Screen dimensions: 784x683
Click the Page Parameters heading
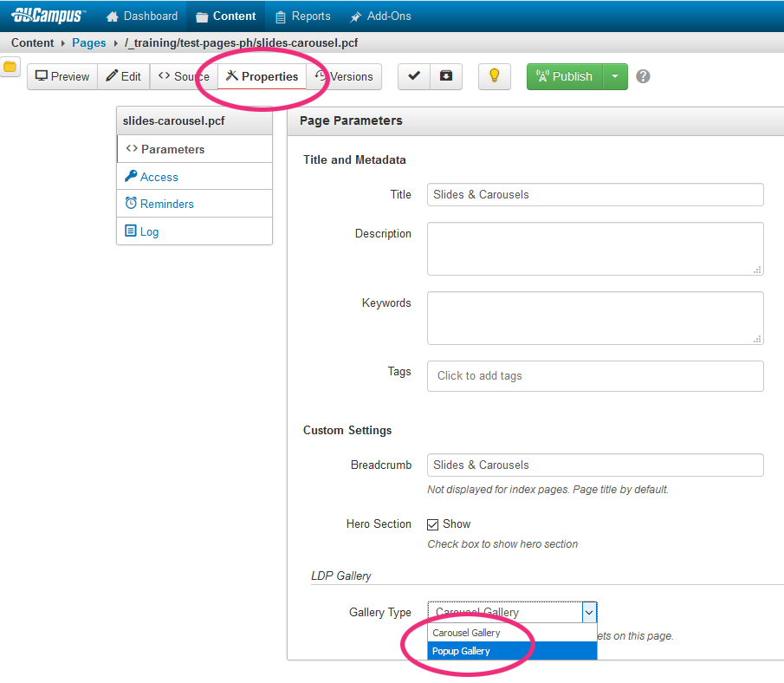(x=351, y=120)
